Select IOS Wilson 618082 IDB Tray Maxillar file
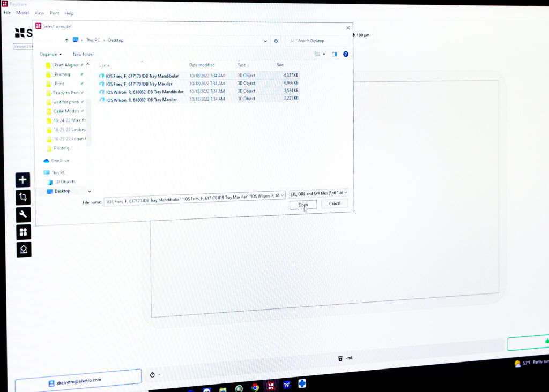This screenshot has height=392, width=549. click(142, 100)
